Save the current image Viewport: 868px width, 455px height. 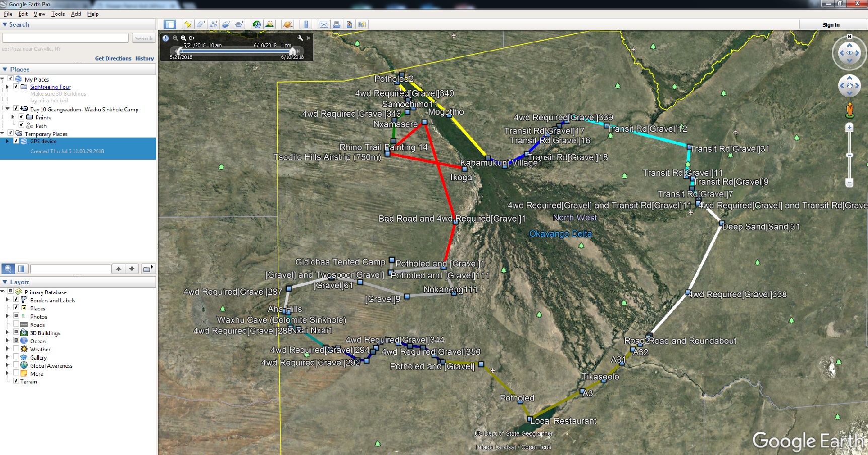(349, 24)
